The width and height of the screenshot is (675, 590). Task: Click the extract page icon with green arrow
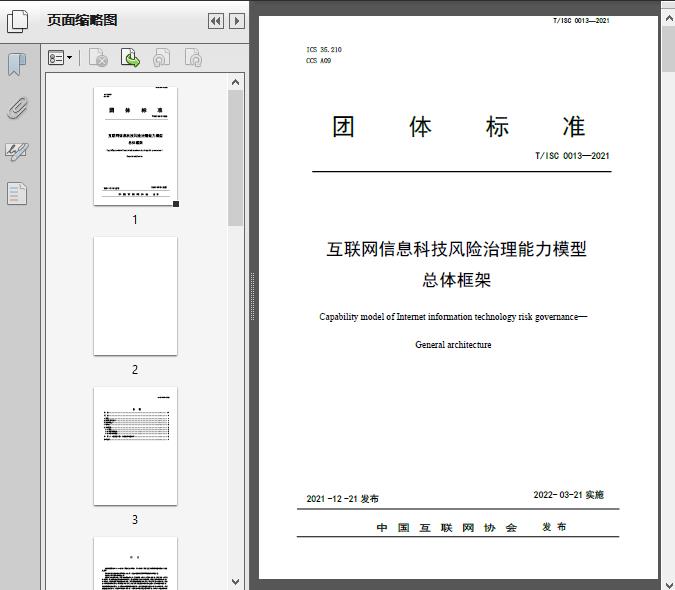coord(130,58)
